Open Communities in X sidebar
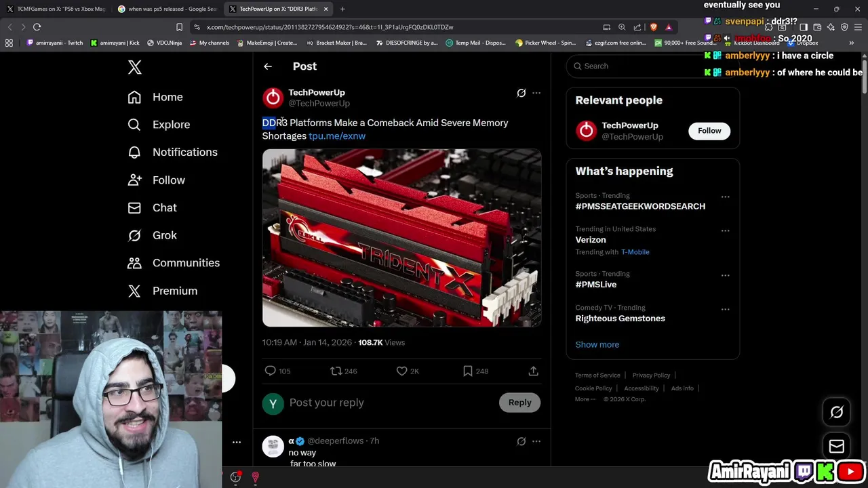Screen dimensions: 868x488 tap(173, 263)
